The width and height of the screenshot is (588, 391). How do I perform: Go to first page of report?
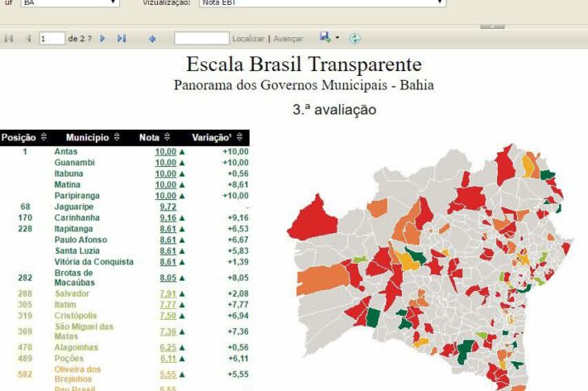click(x=9, y=39)
